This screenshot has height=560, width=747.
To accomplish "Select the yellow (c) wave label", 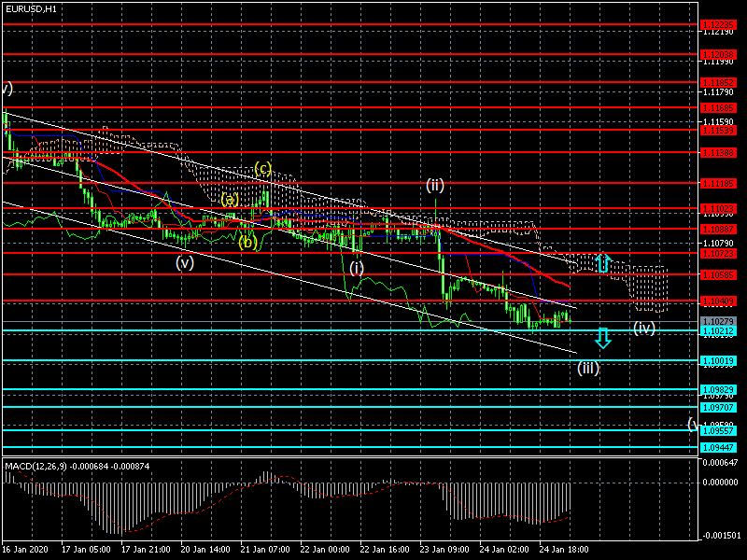I will [263, 169].
